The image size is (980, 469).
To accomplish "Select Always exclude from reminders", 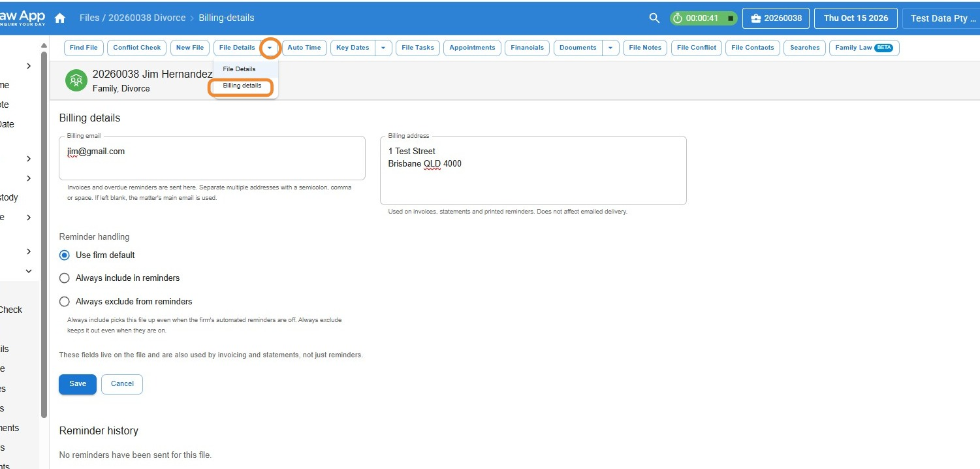I will pyautogui.click(x=64, y=301).
